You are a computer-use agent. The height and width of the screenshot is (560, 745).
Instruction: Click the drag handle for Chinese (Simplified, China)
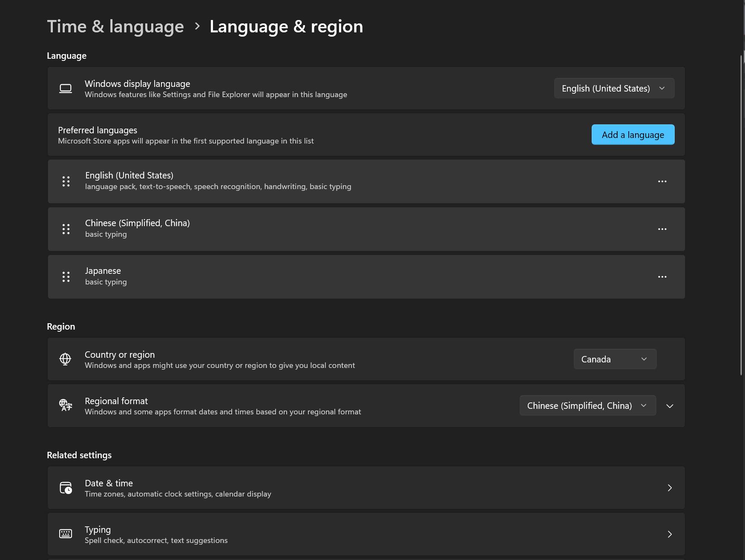[x=66, y=229]
